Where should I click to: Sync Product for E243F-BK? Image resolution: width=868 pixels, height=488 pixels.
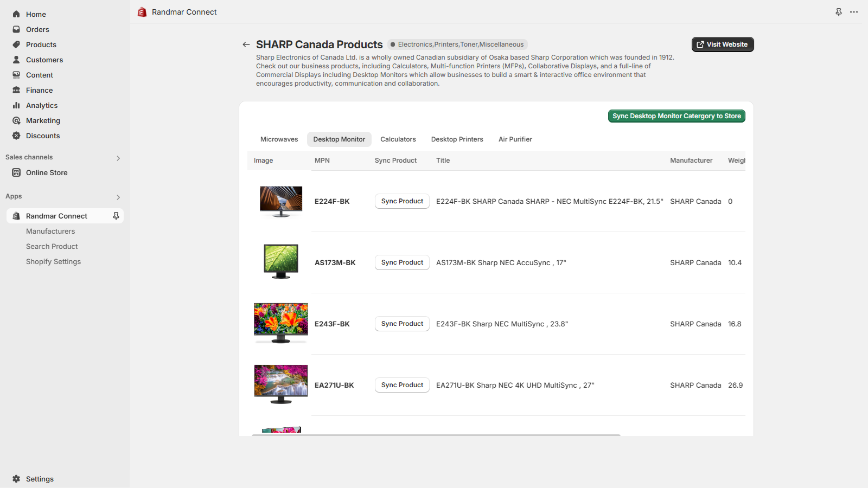click(402, 324)
